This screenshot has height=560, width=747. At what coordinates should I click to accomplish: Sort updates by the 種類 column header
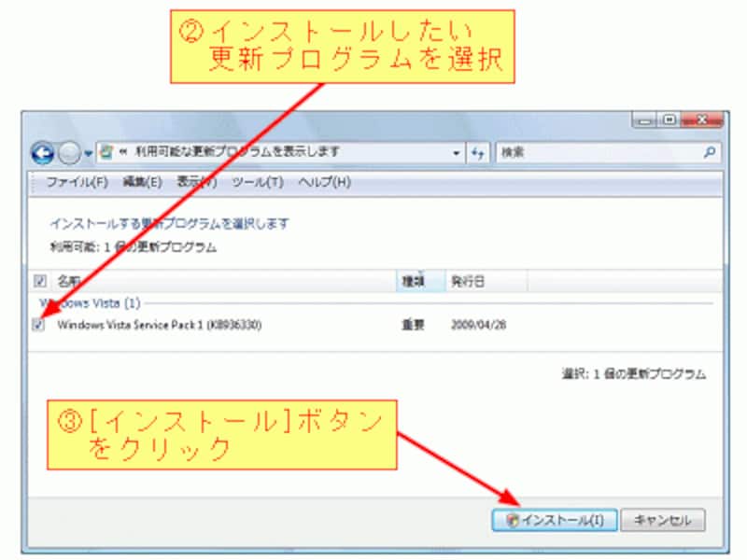point(421,281)
